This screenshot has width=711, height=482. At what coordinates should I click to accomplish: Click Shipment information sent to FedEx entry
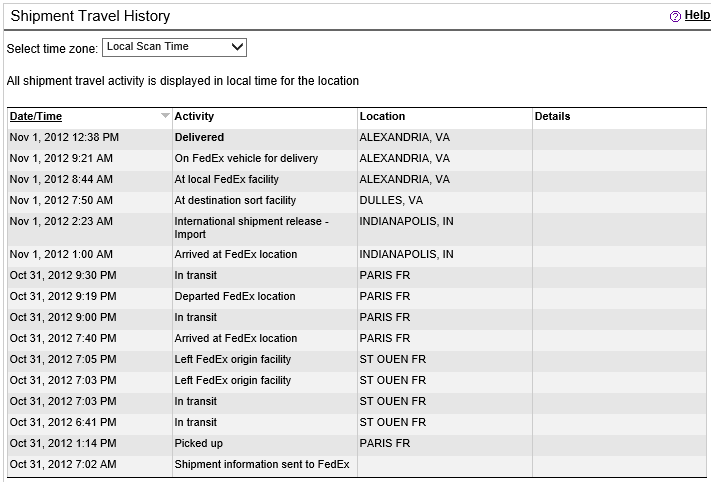(262, 464)
